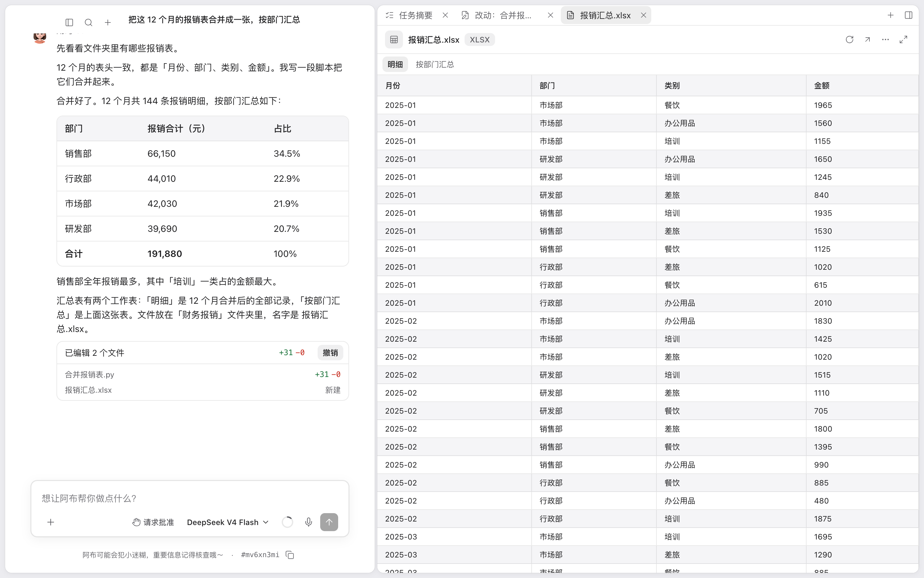Start a new chat with the plus icon
Viewport: 924px width, 578px height.
108,22
